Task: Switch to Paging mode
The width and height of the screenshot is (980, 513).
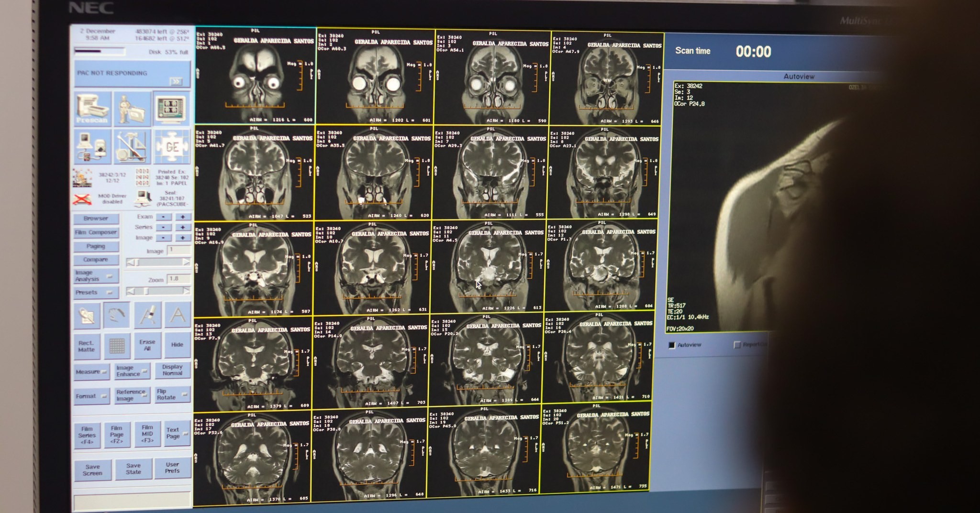Action: pos(96,246)
